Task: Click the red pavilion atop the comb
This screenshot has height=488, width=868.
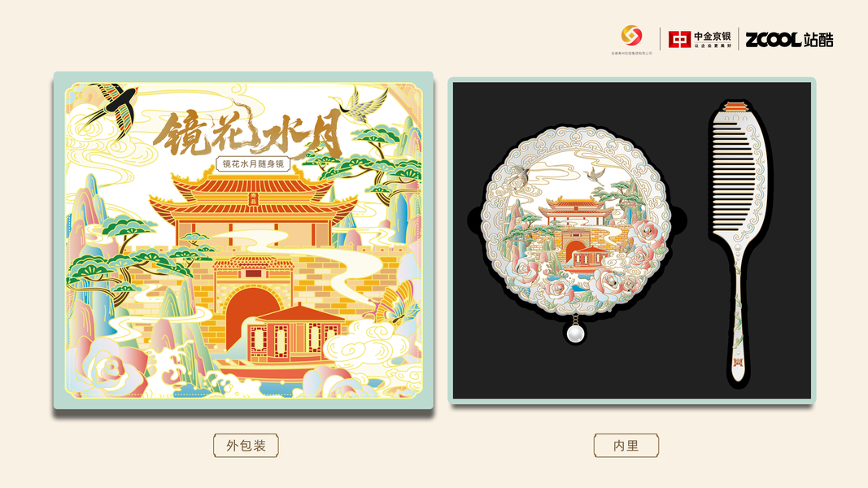Action: [x=735, y=107]
